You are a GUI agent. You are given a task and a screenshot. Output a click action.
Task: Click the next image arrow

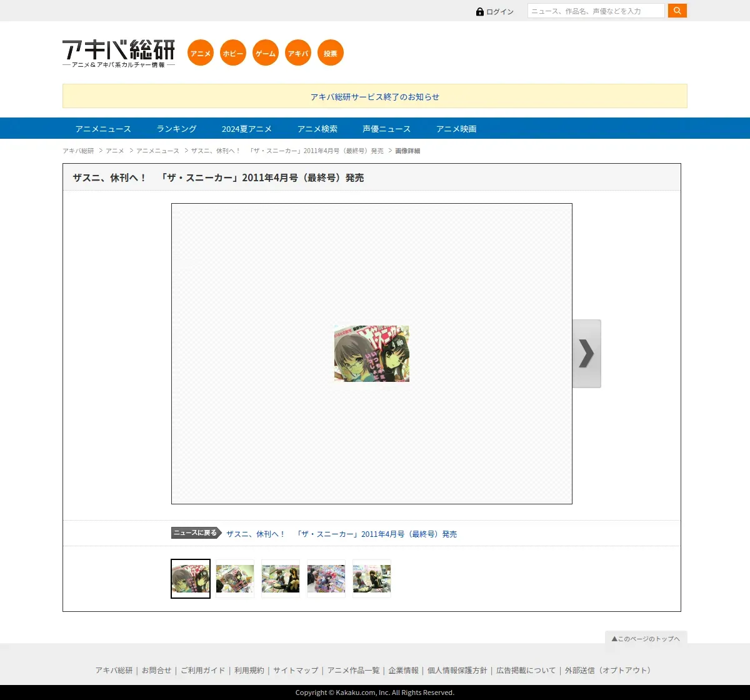586,354
